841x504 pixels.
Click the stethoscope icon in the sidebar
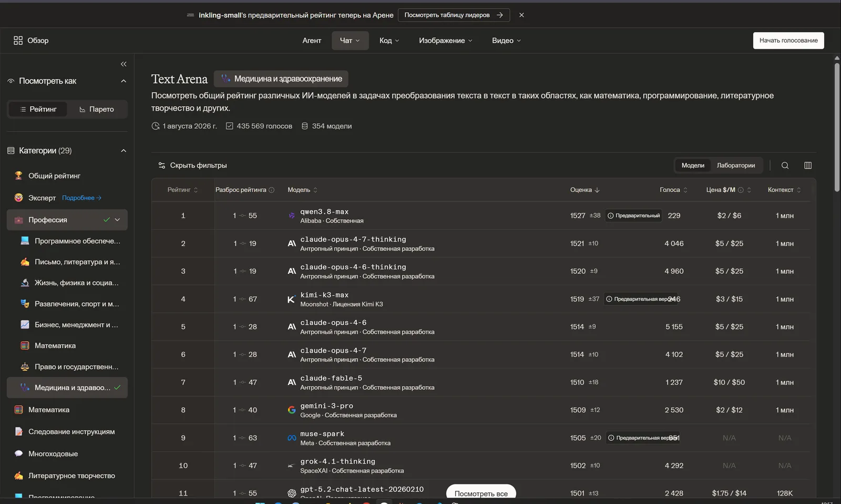pyautogui.click(x=25, y=388)
